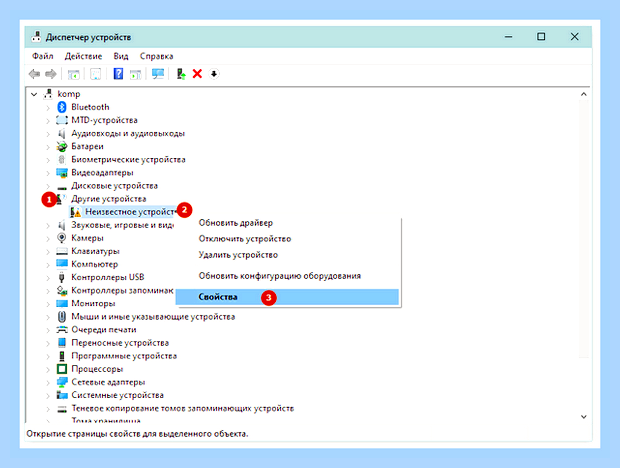Screen dimensions: 620x468
Task: Click the Звуковые, игровые row text
Action: click(x=123, y=225)
